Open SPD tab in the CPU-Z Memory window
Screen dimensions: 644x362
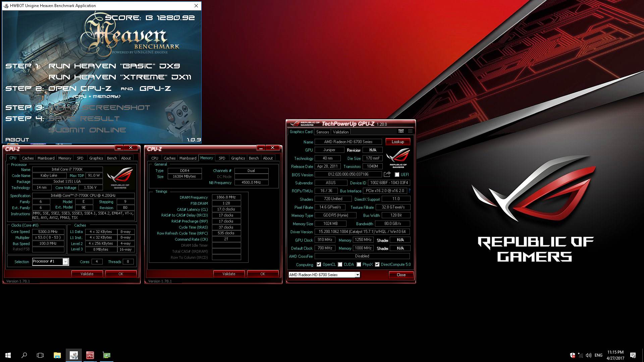[222, 158]
